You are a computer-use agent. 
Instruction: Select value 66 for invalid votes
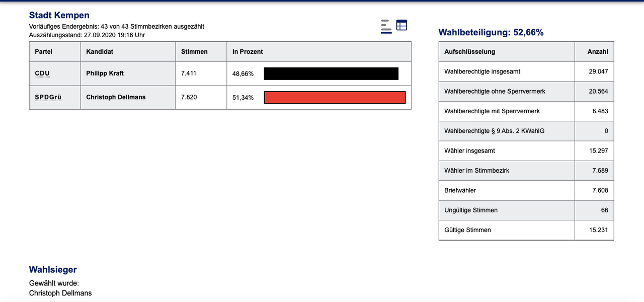click(605, 210)
